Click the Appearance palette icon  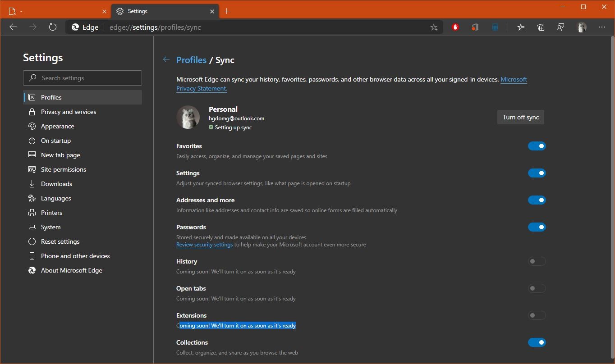32,126
